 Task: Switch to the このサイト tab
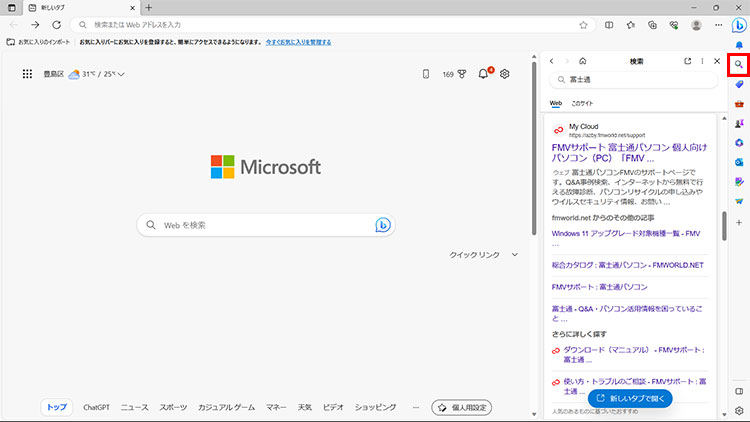coord(582,103)
